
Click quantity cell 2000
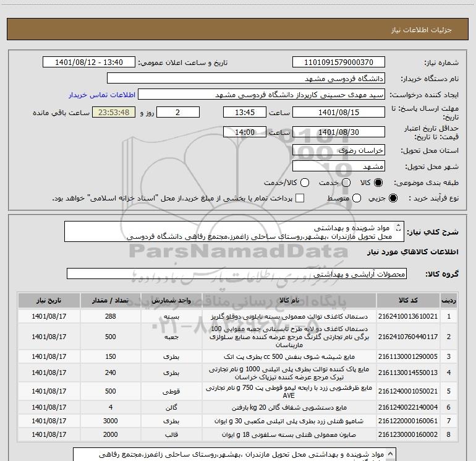pyautogui.click(x=111, y=434)
